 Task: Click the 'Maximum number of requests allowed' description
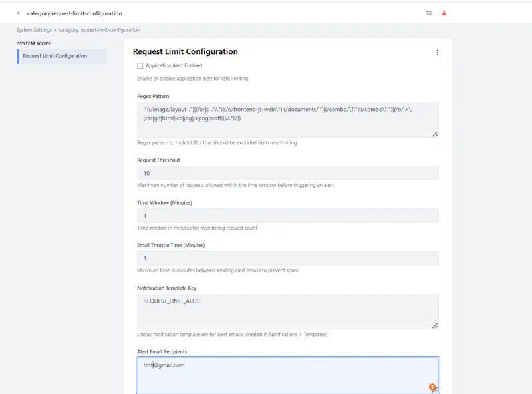[235, 185]
